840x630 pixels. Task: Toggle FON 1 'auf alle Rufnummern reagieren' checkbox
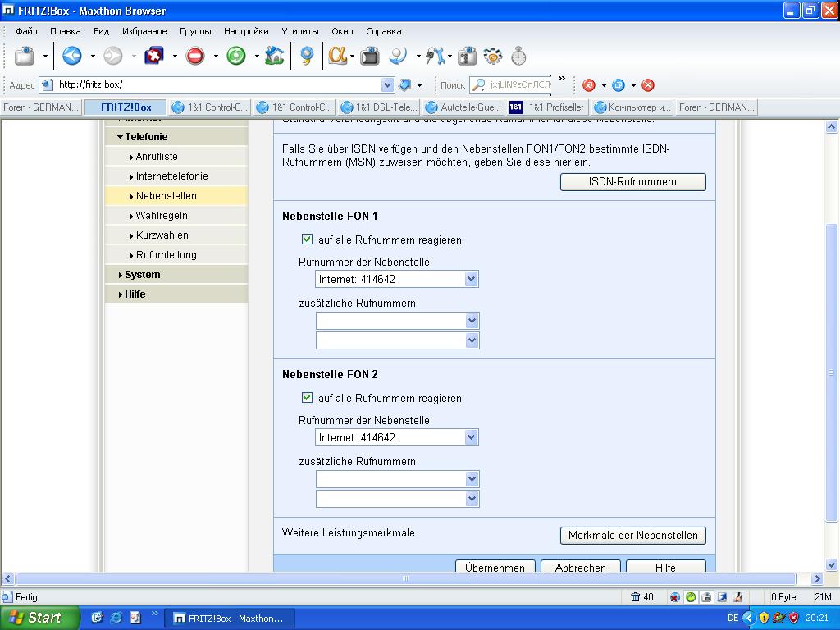click(307, 239)
